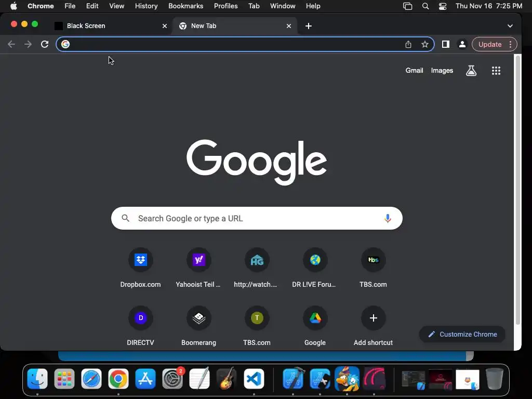Open Visual Studio Code from the Dock
This screenshot has width=532, height=399.
pos(254,379)
